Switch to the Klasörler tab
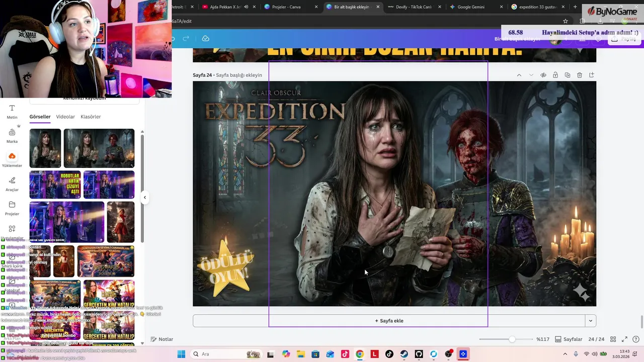 point(91,117)
